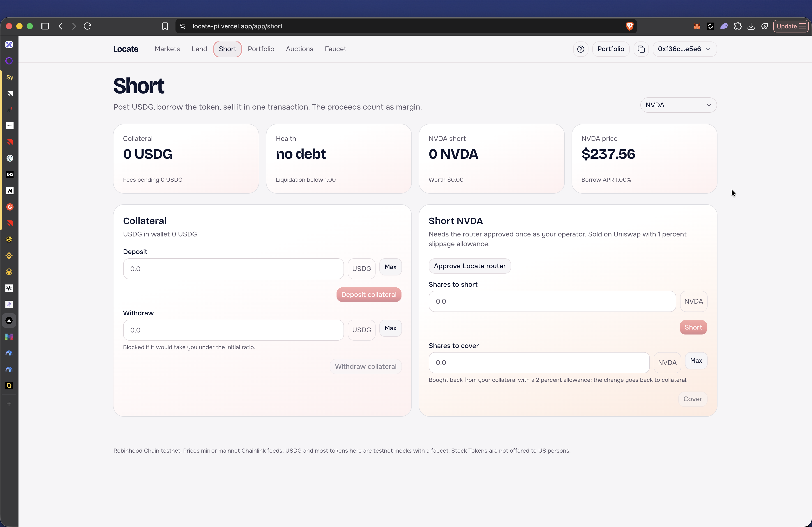This screenshot has height=527, width=812.
Task: Switch to the Auctions tab
Action: tap(300, 49)
